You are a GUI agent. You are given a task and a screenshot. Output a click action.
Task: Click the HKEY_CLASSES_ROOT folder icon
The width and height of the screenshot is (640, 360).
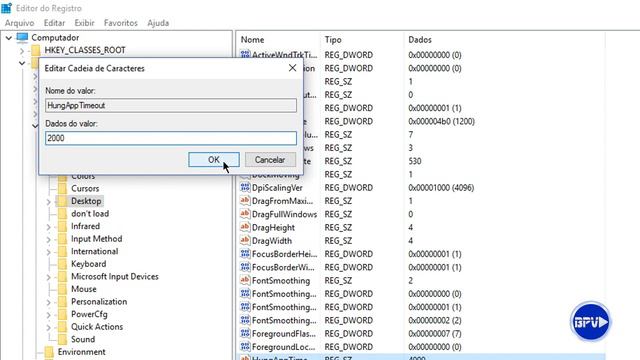[36, 50]
